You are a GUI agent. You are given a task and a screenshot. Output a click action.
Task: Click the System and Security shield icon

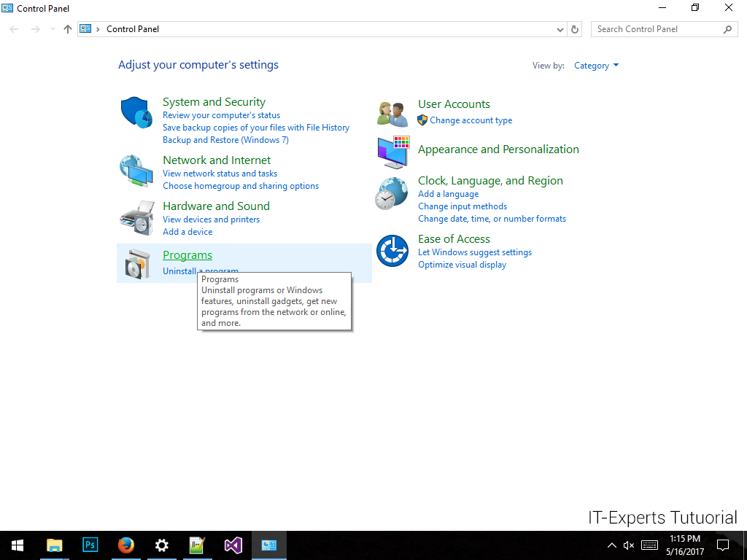coord(136,112)
